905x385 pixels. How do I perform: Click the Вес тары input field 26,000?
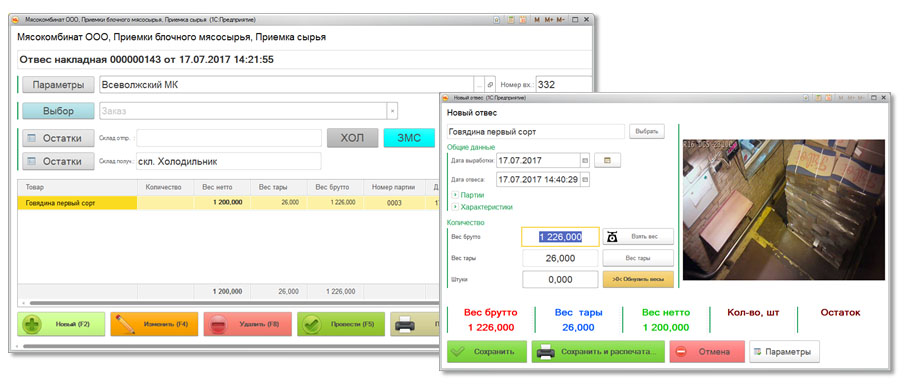pos(560,258)
